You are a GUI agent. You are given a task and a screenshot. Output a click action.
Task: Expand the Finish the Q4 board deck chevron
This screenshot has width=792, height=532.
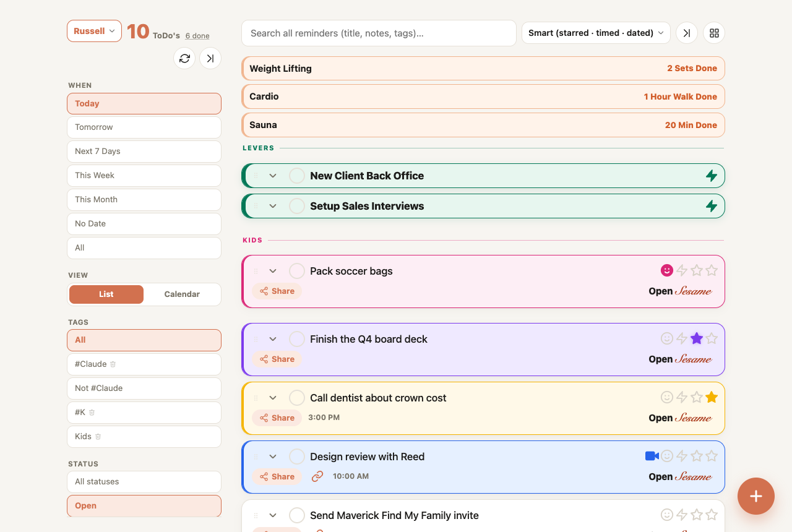273,339
